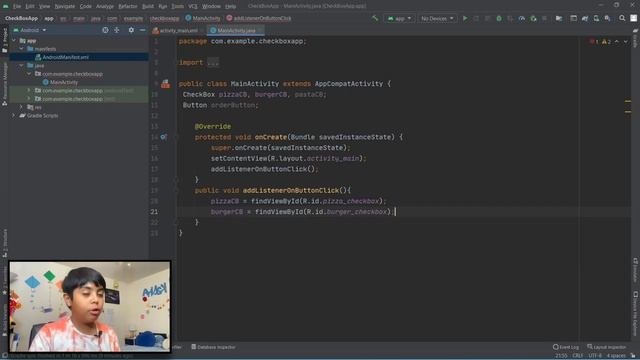Click Attach Debugger to Android Process icon
This screenshot has height=360, width=640.
(533, 18)
